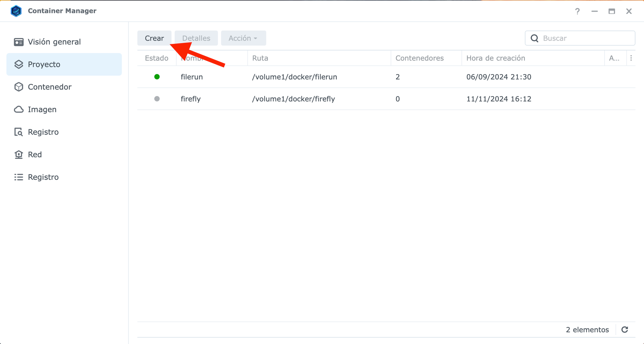Expand the Acción dropdown
This screenshot has height=344, width=644.
pyautogui.click(x=243, y=38)
